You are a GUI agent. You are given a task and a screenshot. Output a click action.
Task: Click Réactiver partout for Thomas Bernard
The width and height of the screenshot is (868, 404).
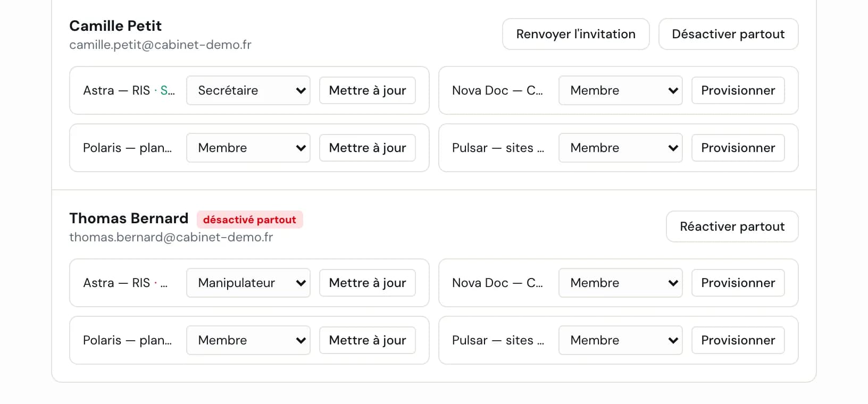click(x=732, y=226)
